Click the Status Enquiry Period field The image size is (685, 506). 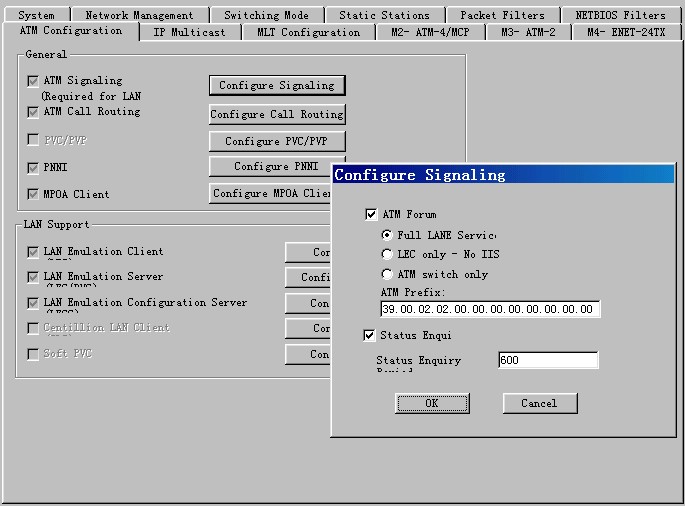click(x=548, y=360)
